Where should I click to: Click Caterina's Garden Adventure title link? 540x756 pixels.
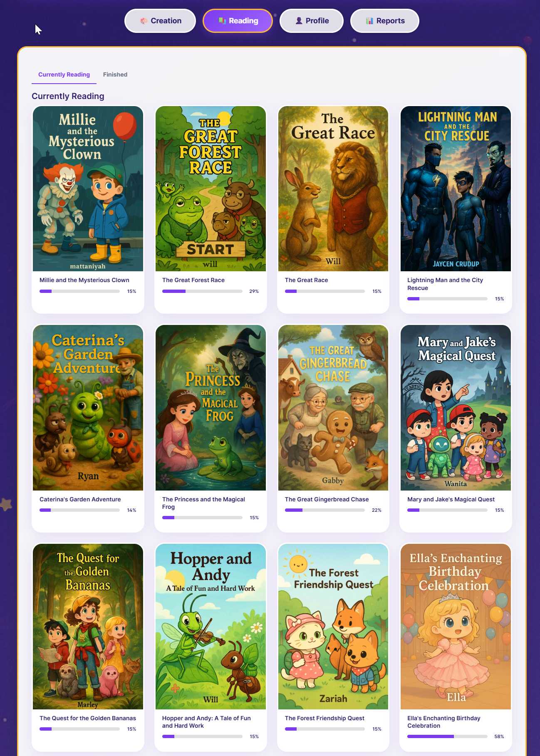click(x=80, y=499)
